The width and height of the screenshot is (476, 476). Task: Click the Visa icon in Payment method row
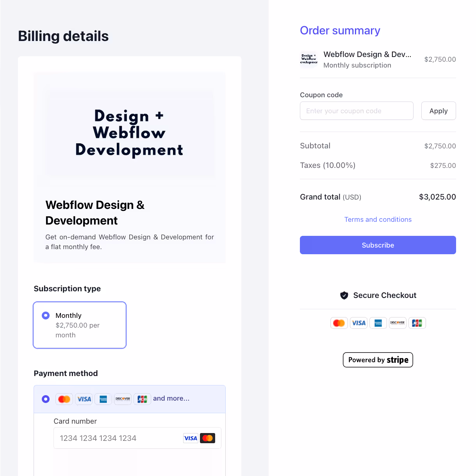[x=84, y=399]
